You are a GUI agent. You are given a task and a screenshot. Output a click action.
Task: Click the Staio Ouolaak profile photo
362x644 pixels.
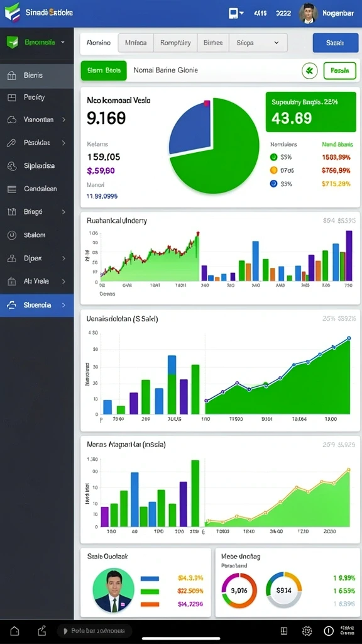(x=113, y=589)
